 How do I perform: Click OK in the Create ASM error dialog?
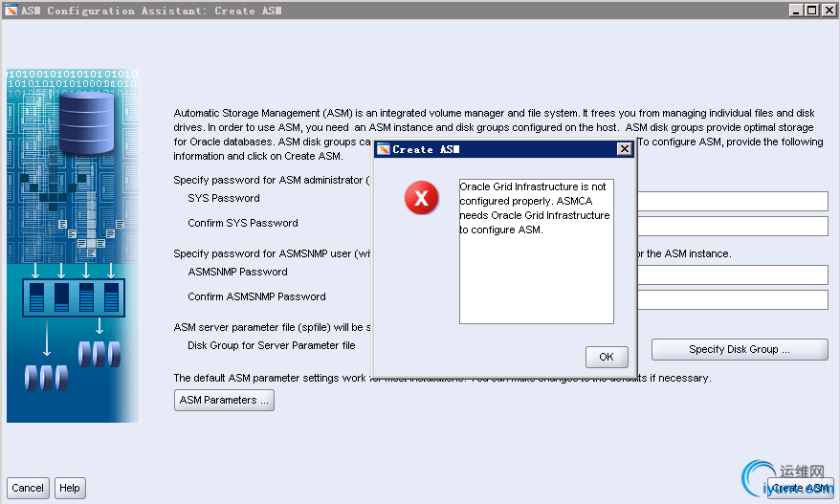pyautogui.click(x=607, y=357)
